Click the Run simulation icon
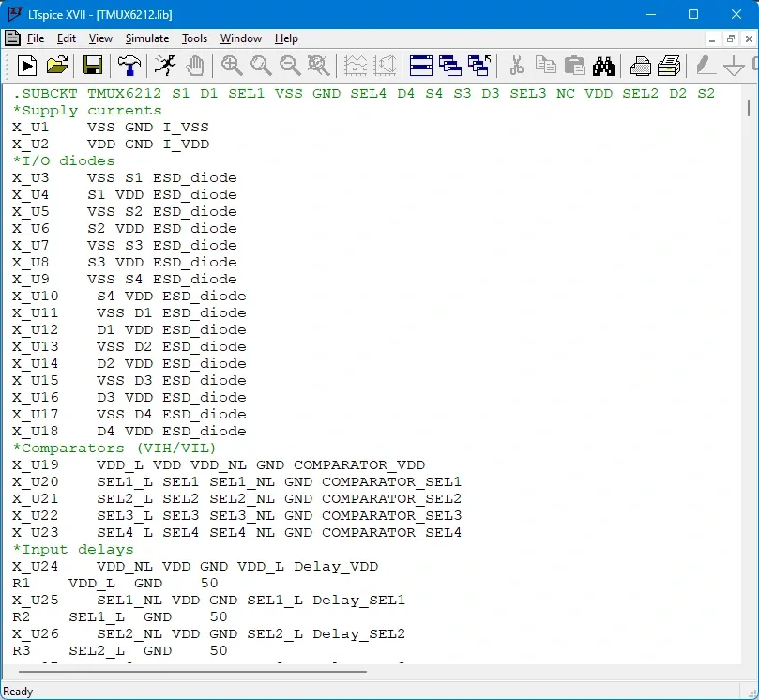 pos(27,66)
